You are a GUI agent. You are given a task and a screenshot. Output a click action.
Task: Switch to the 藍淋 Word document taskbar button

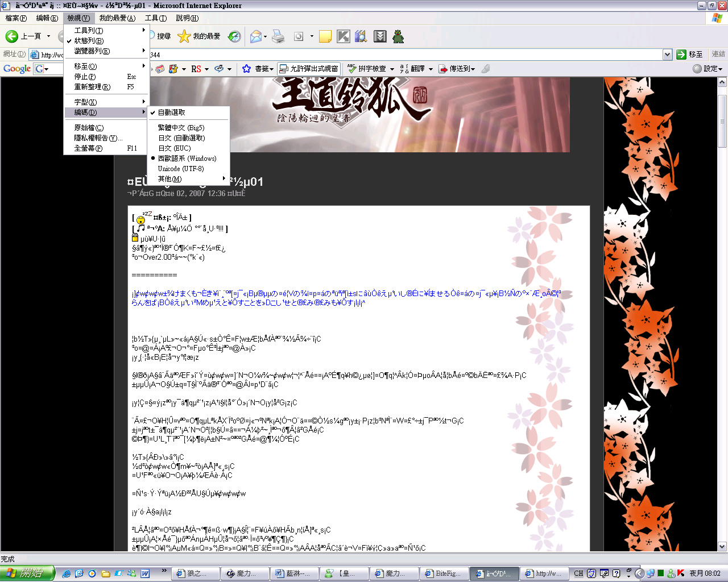point(295,573)
